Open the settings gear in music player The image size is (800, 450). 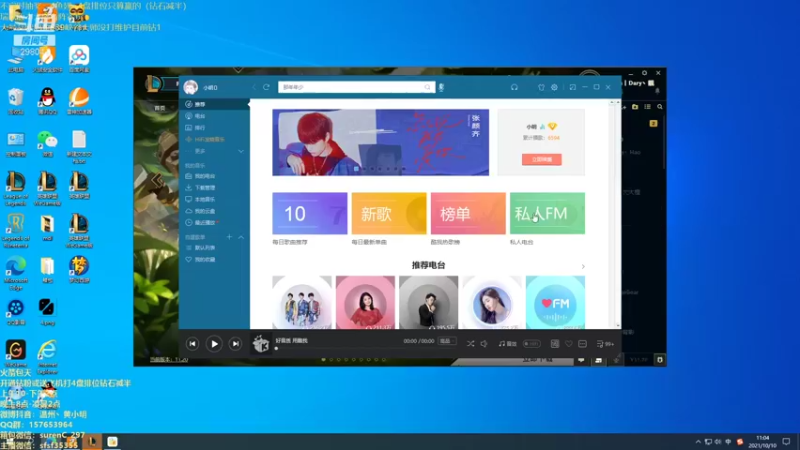click(x=555, y=87)
